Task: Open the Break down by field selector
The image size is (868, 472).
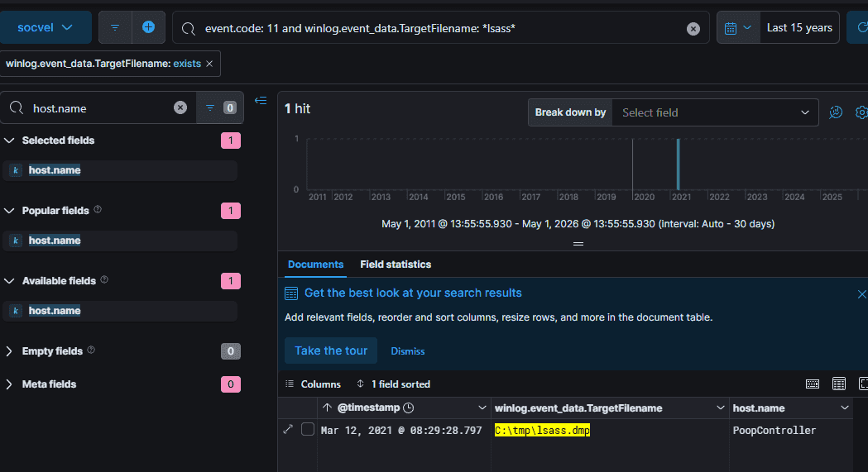Action: (715, 112)
